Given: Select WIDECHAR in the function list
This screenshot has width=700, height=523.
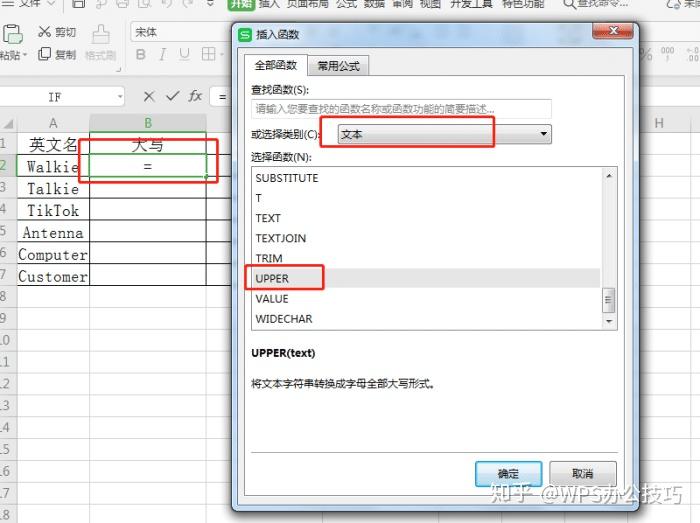Looking at the screenshot, I should click(426, 319).
